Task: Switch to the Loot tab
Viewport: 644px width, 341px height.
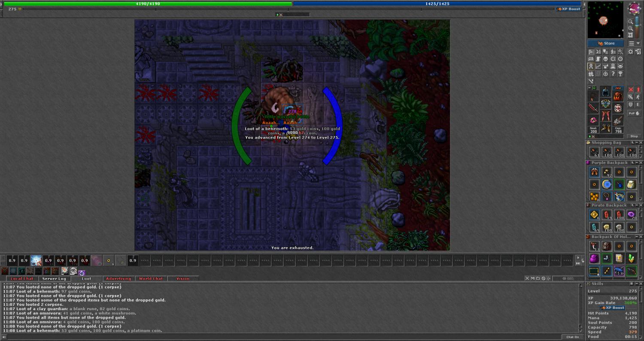Action: coord(87,279)
